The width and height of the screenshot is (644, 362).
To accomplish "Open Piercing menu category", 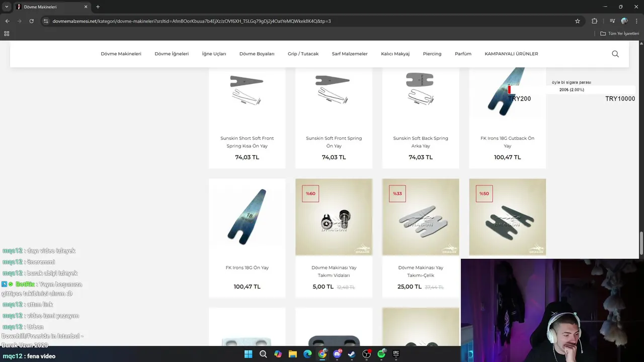I will coord(432,54).
